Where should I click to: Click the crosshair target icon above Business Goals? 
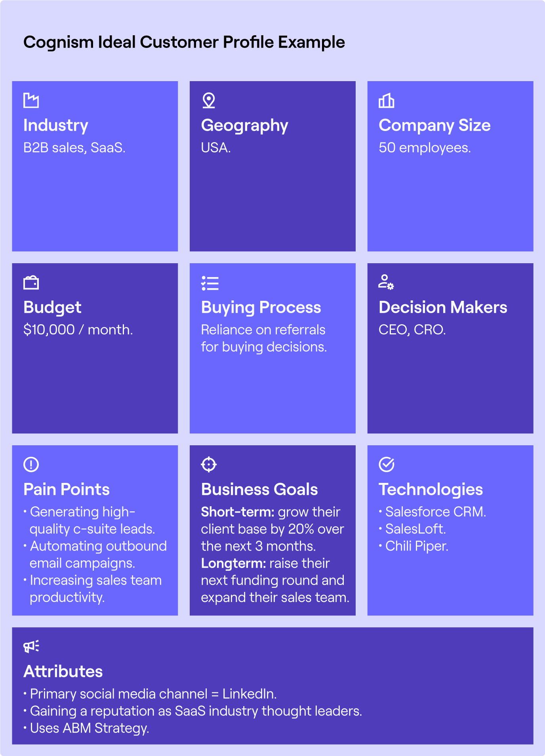tap(209, 464)
